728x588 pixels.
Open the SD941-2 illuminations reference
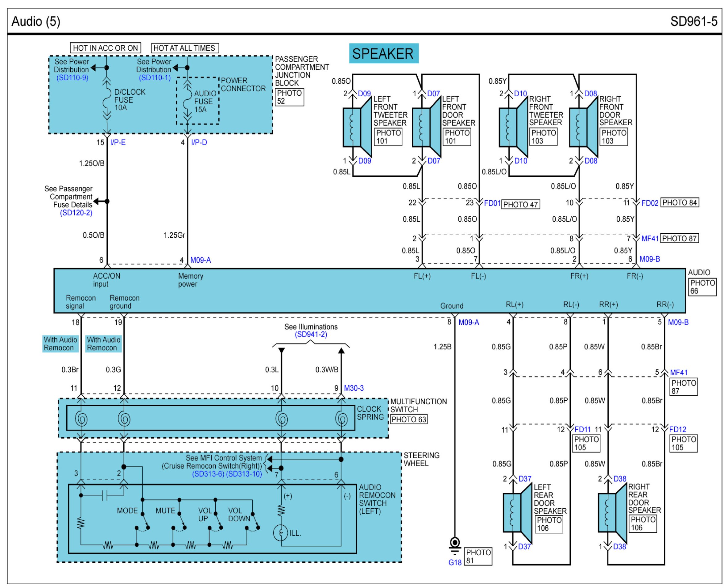pos(311,335)
